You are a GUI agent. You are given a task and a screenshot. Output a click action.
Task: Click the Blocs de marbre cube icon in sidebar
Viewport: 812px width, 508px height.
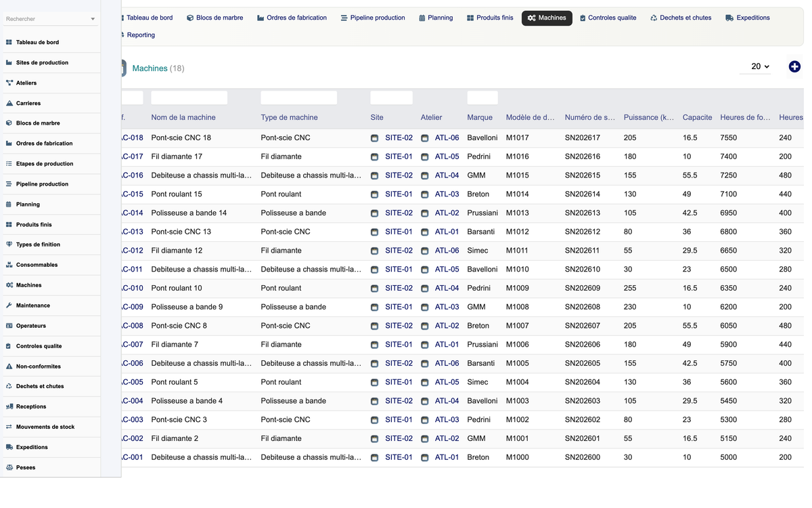[x=9, y=123]
